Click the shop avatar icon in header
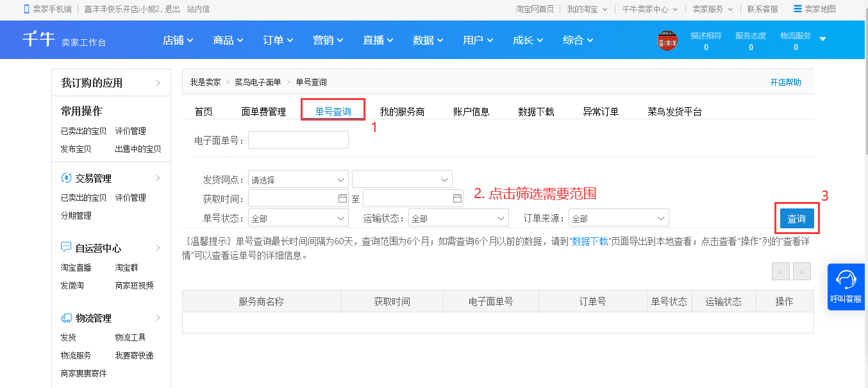The height and width of the screenshot is (388, 868). [667, 40]
